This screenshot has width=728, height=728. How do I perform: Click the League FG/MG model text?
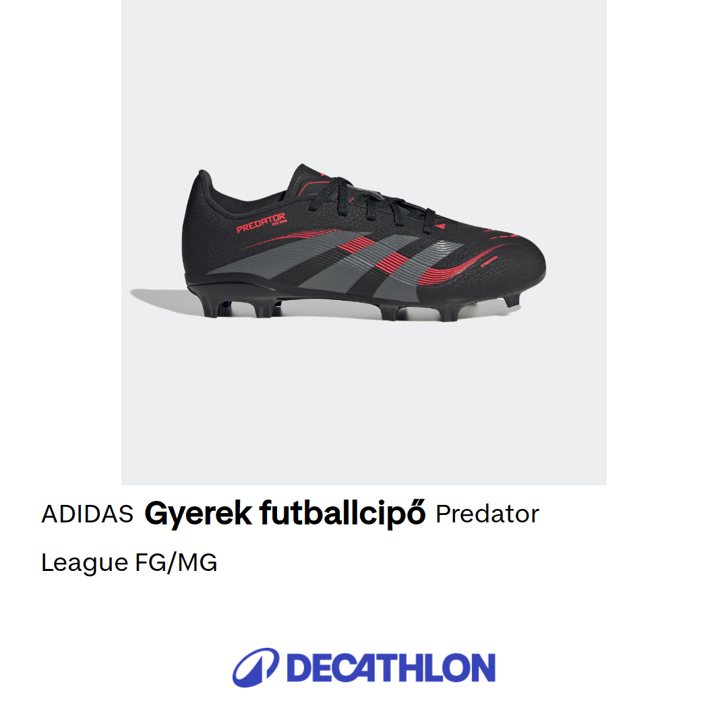(x=129, y=563)
